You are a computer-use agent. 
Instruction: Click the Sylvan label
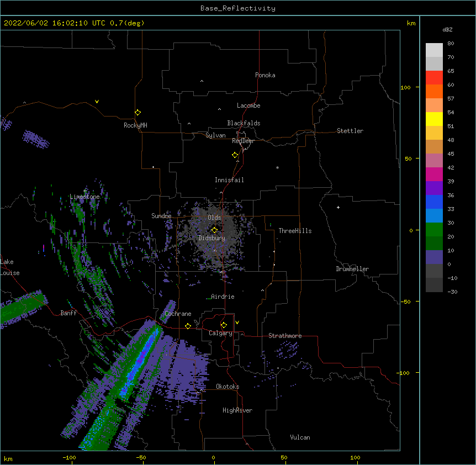pyautogui.click(x=215, y=135)
